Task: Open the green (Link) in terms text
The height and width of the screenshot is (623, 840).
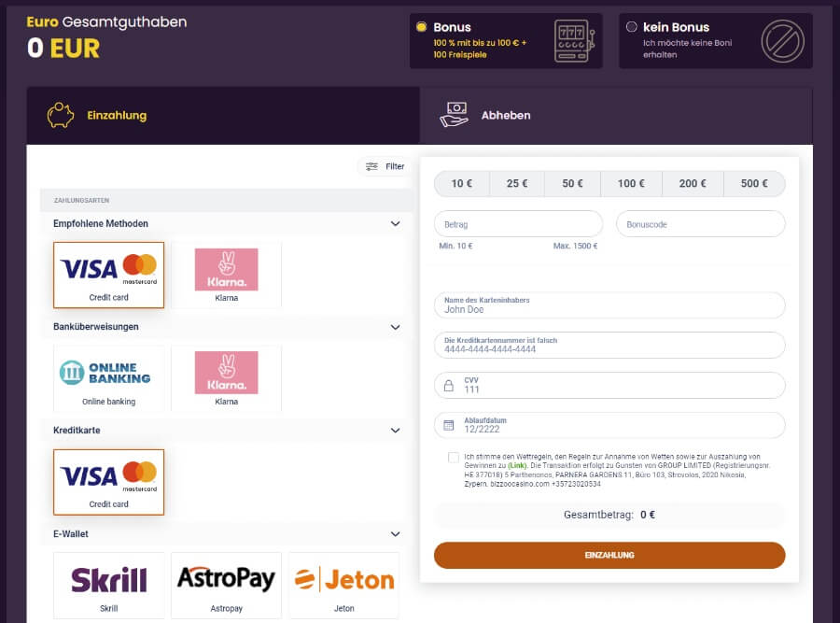Action: [517, 466]
